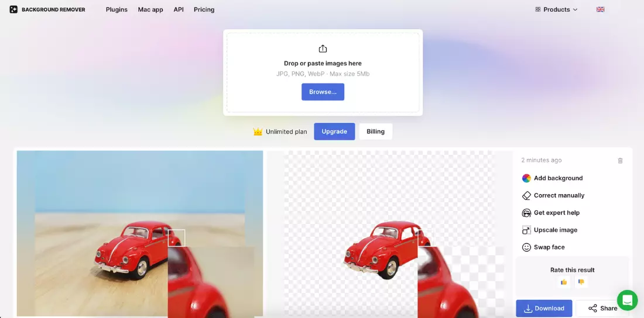644x318 pixels.
Task: Click the 'Rate this result' text
Action: tap(572, 270)
